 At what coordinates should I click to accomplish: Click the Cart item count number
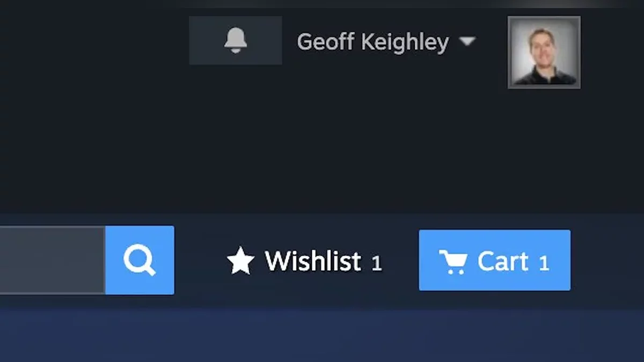point(544,263)
